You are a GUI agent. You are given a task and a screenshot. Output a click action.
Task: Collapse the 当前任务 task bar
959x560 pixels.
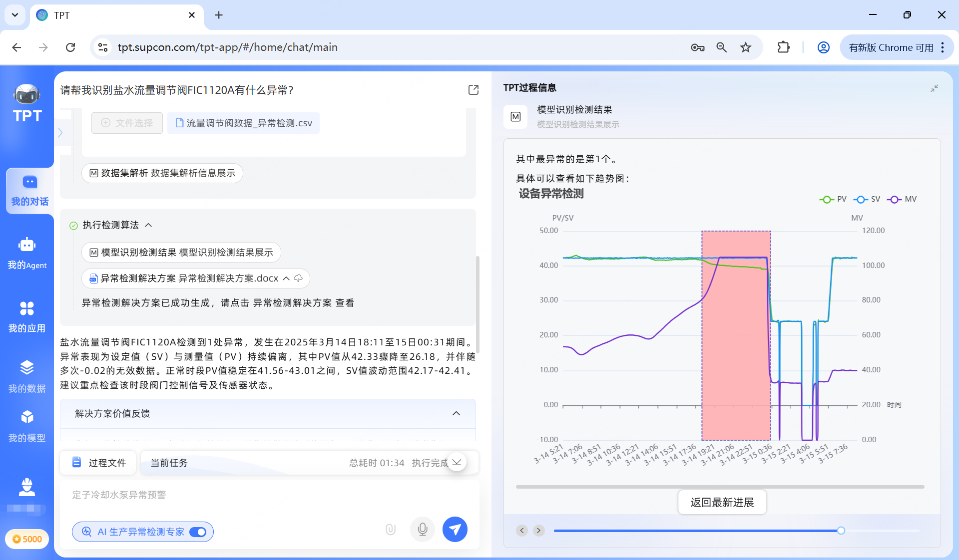(x=457, y=463)
